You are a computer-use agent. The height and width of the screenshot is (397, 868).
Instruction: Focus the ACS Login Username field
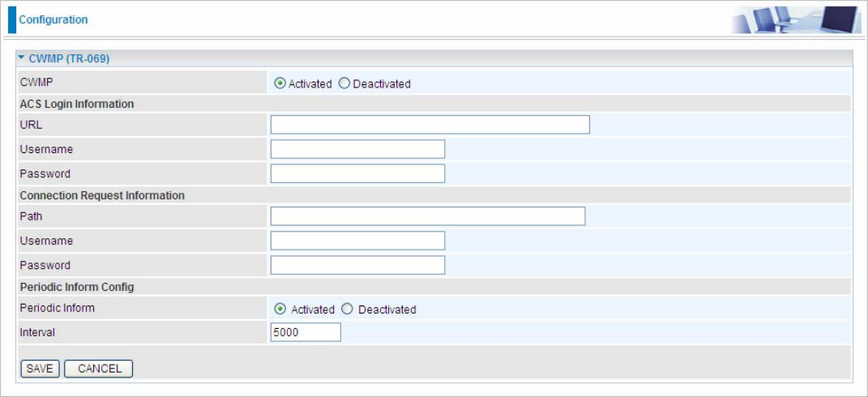click(x=357, y=150)
